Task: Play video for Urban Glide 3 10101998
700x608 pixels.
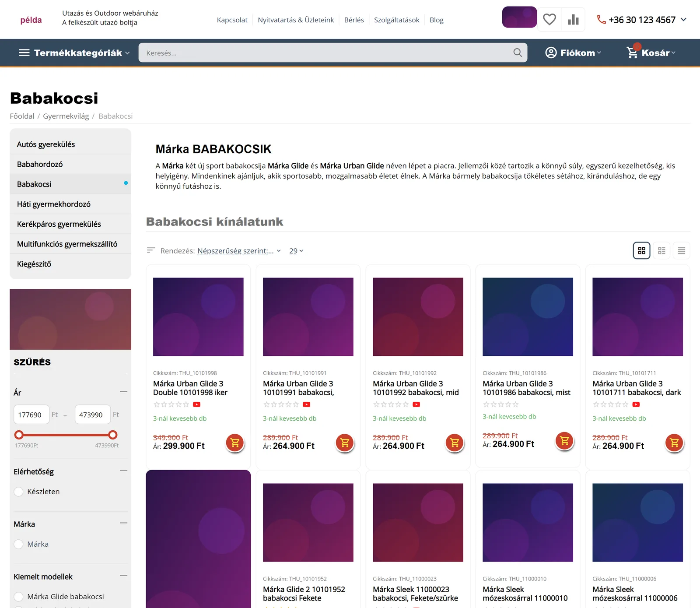Action: 197,404
